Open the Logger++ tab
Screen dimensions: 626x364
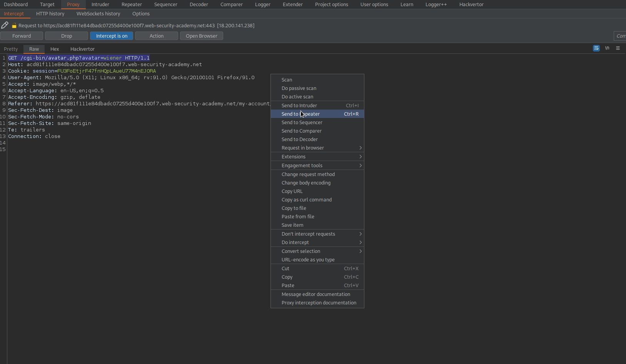436,4
